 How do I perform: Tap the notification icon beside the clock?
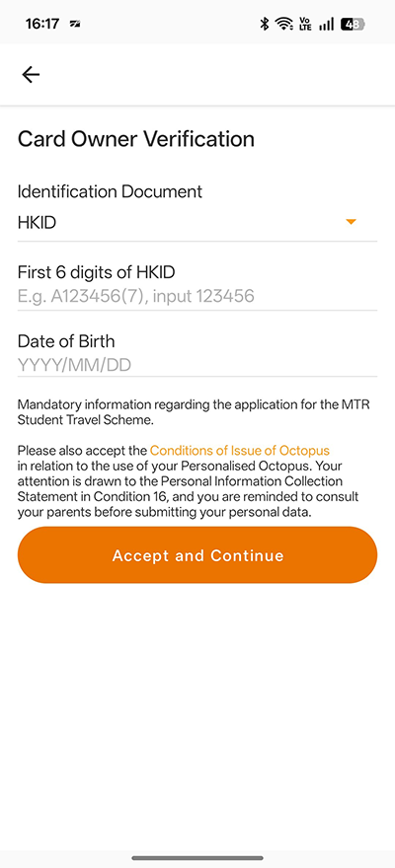coord(75,25)
